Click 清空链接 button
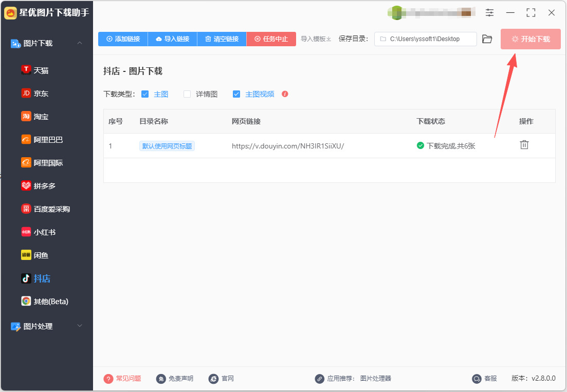 [222, 39]
